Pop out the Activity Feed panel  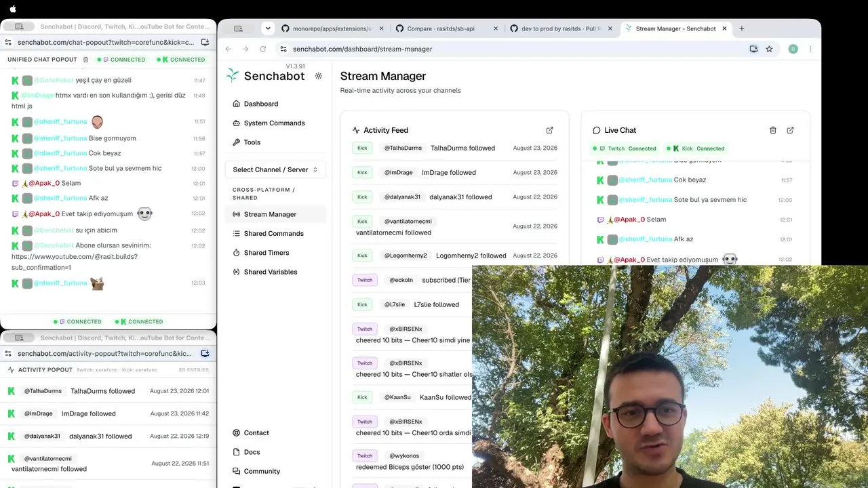tap(550, 130)
